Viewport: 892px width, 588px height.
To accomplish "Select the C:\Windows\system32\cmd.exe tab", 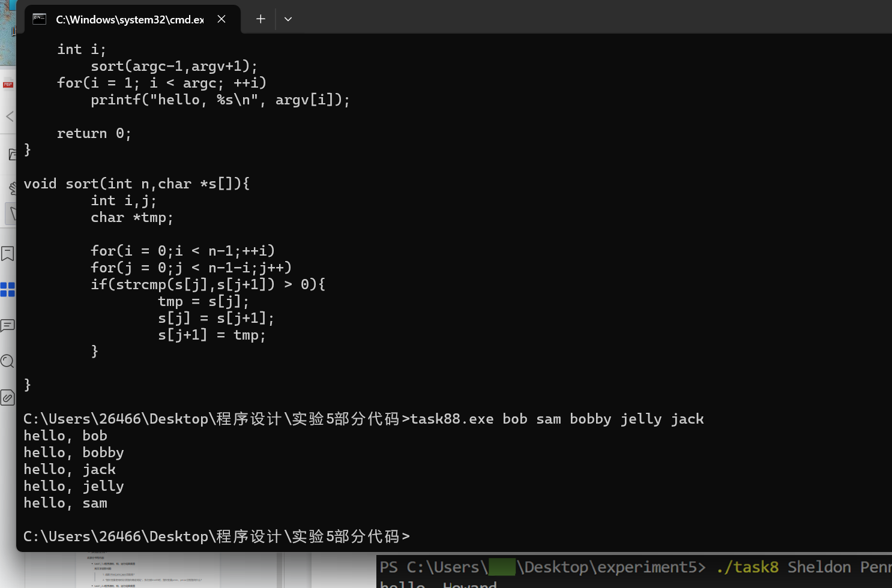I will [x=132, y=19].
